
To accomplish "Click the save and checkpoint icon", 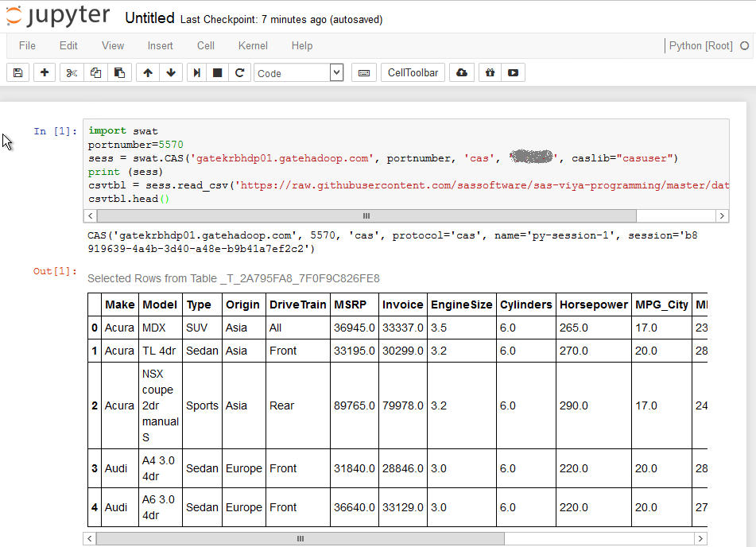I will [18, 73].
